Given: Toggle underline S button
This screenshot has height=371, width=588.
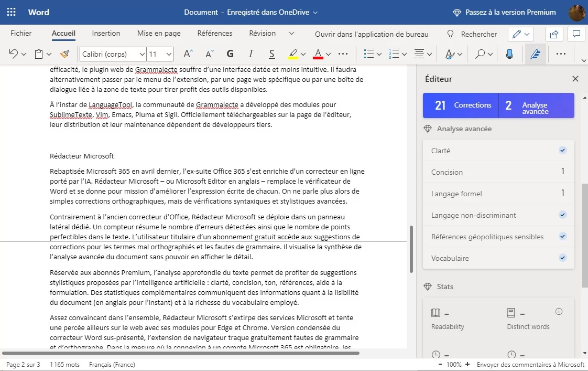Looking at the screenshot, I should click(271, 54).
